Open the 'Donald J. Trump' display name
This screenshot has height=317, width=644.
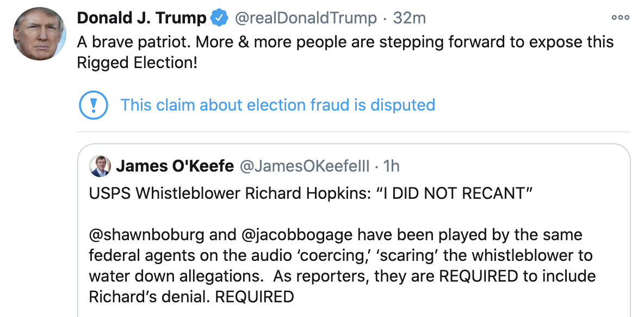click(141, 18)
